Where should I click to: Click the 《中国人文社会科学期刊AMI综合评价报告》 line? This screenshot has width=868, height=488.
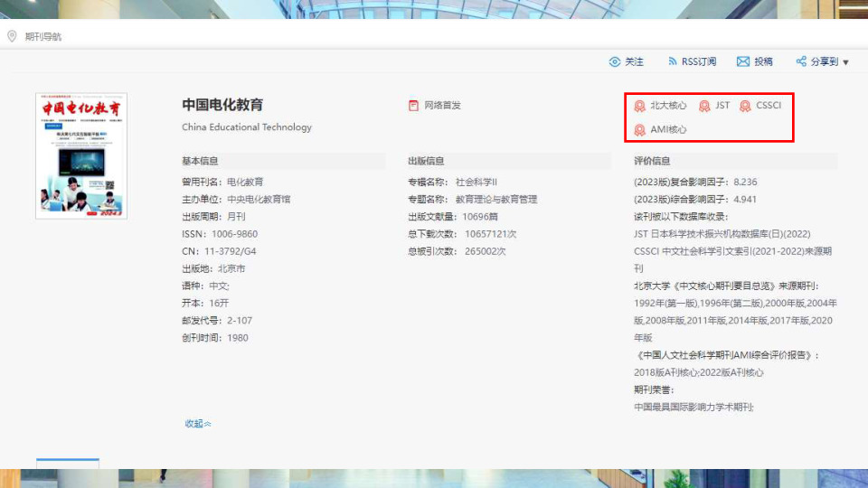(726, 355)
